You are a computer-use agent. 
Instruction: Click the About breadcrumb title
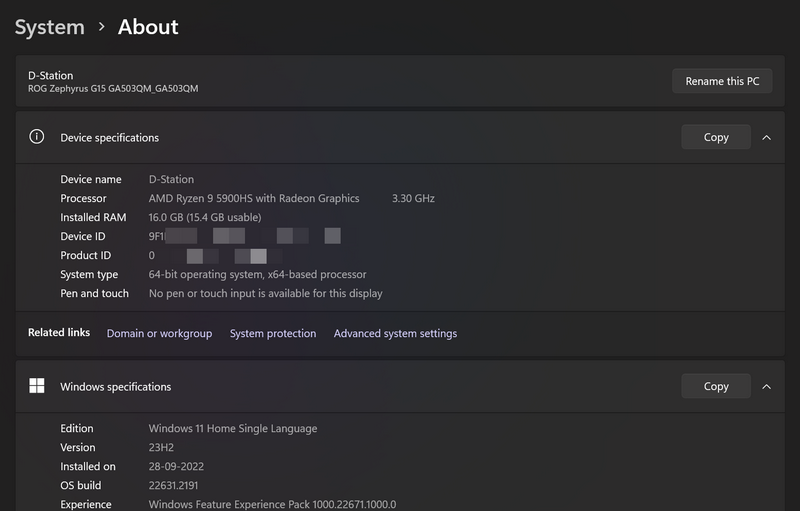click(x=148, y=27)
